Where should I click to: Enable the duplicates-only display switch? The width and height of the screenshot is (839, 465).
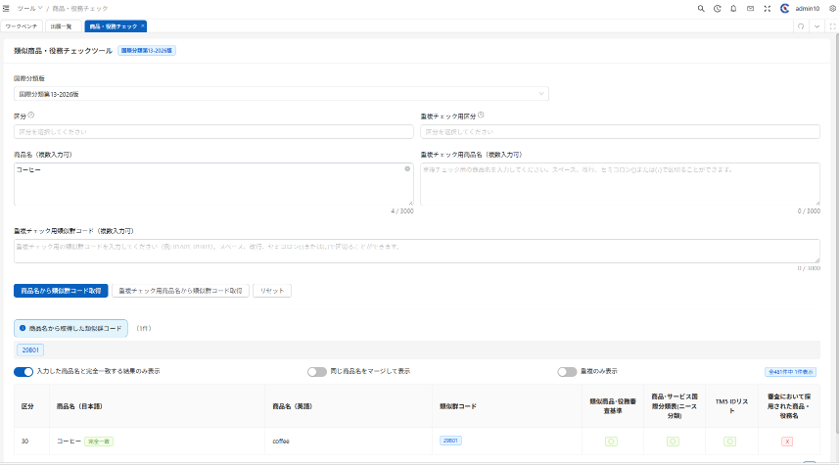[x=567, y=371]
